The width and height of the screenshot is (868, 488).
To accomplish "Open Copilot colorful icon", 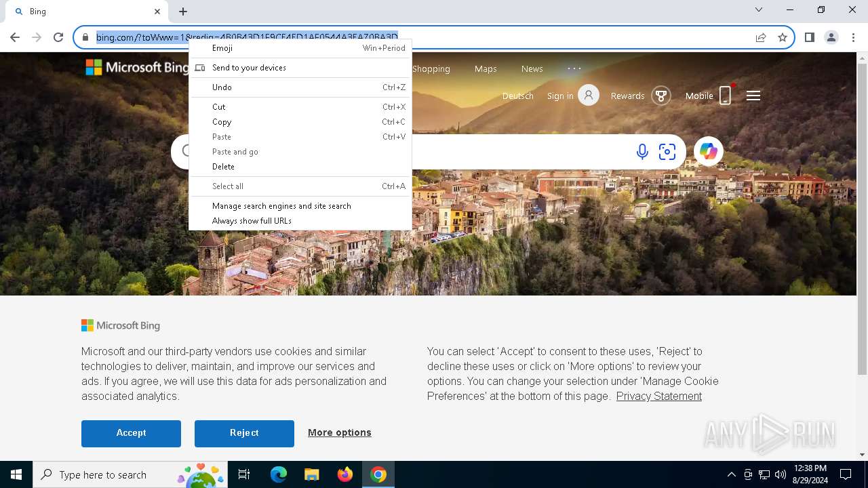I will point(709,151).
